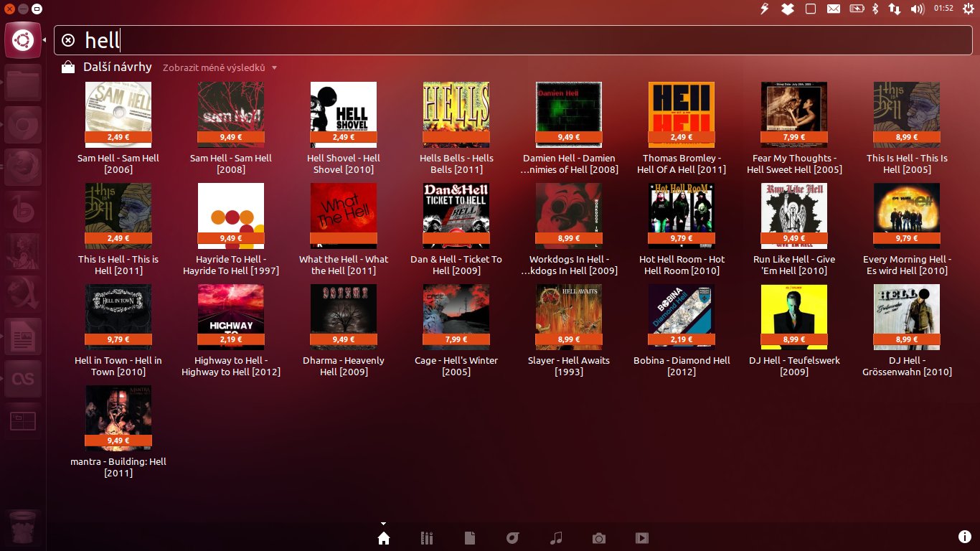Switch to the Photos lens camera icon

599,538
